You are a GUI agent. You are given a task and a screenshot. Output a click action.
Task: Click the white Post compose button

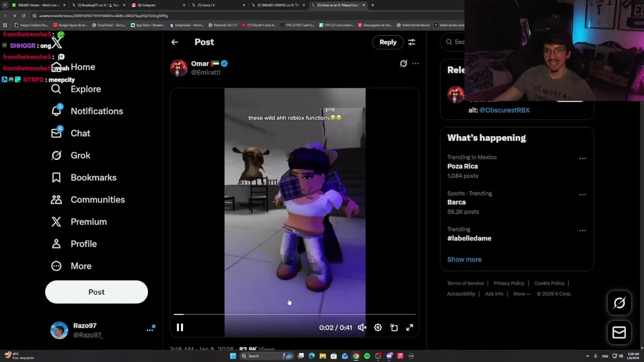[x=97, y=292]
